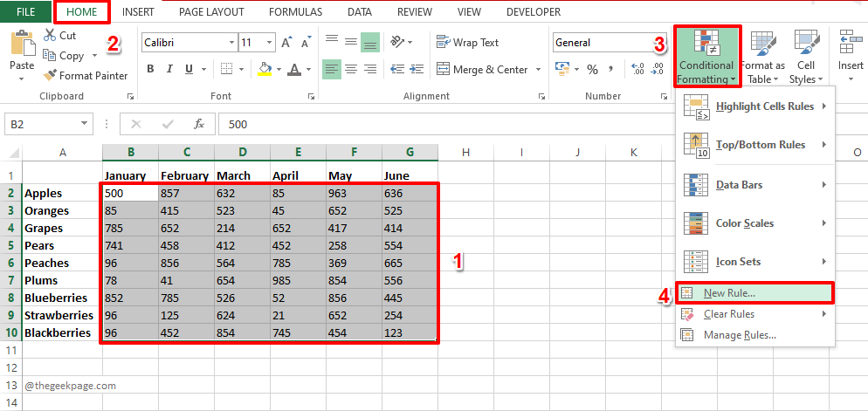Viewport: 868px width, 411px height.
Task: Click the Insert Function fx icon
Action: (x=199, y=124)
